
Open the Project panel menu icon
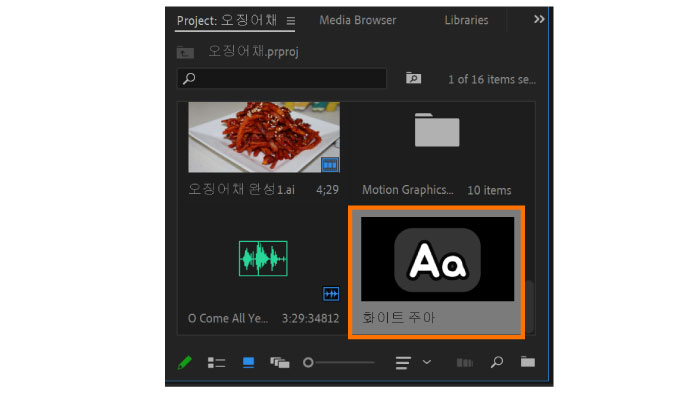pyautogui.click(x=291, y=21)
